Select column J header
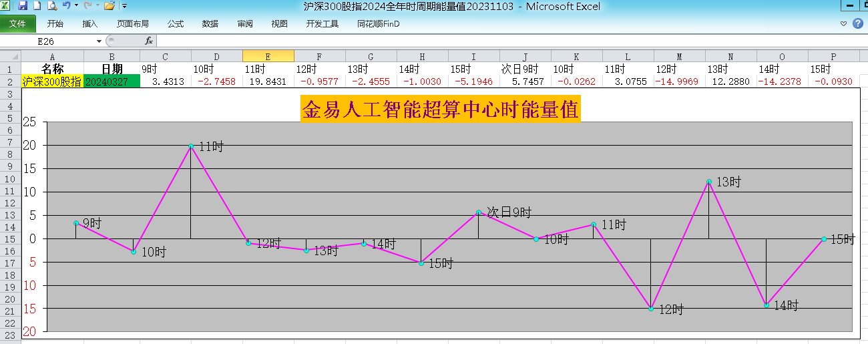This screenshot has width=868, height=344. pyautogui.click(x=525, y=57)
